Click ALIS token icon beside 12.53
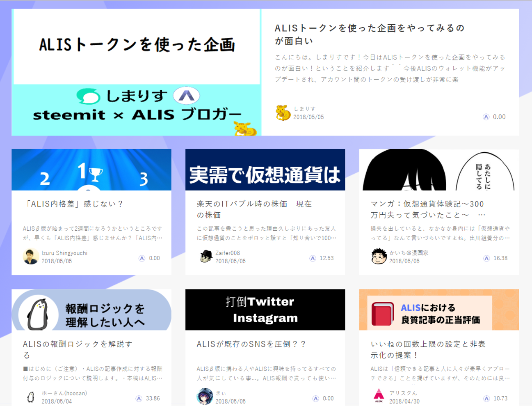532x406 pixels. click(313, 258)
